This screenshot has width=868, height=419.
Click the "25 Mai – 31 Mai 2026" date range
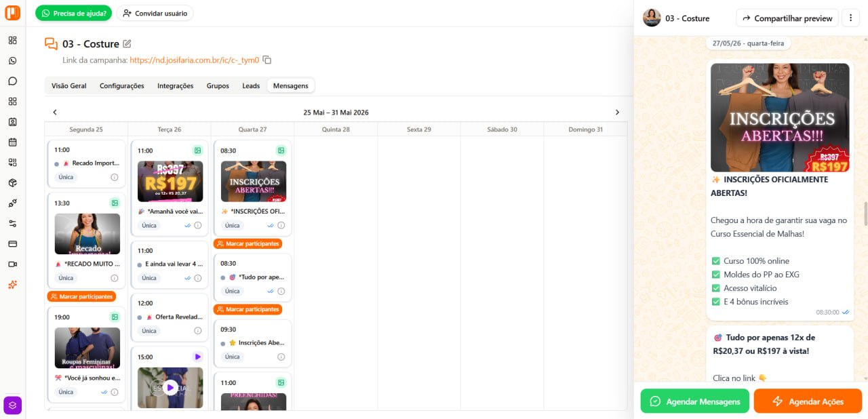coord(336,112)
